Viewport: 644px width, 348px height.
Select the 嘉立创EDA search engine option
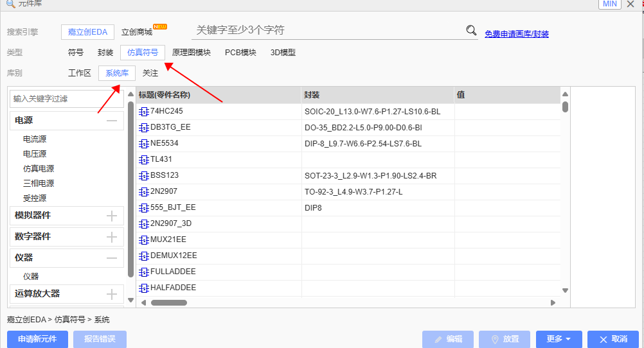88,31
